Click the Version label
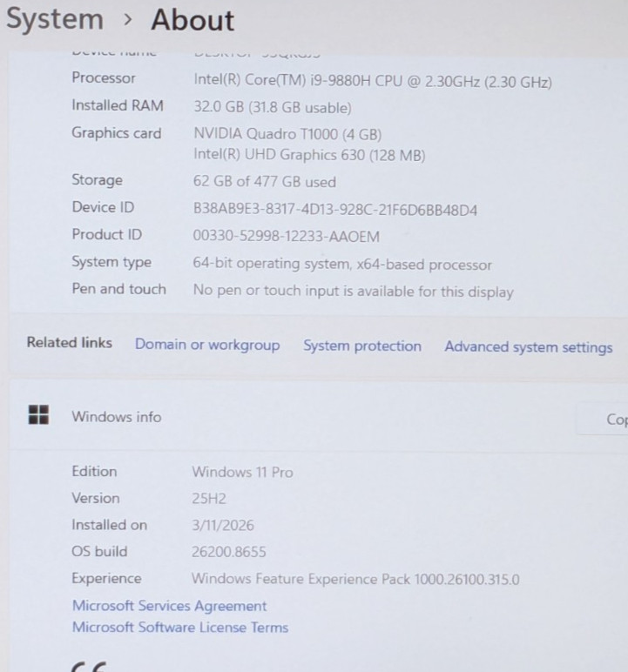Image resolution: width=628 pixels, height=672 pixels. coord(96,498)
